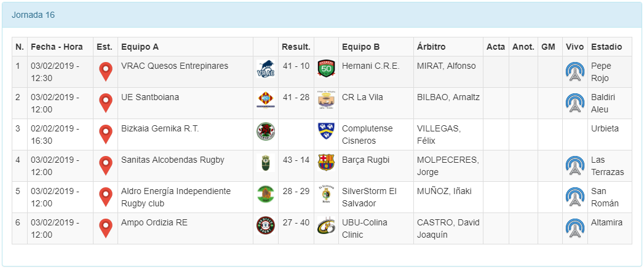Click map pin for Bizkaia Gernika R.T.

pyautogui.click(x=106, y=134)
